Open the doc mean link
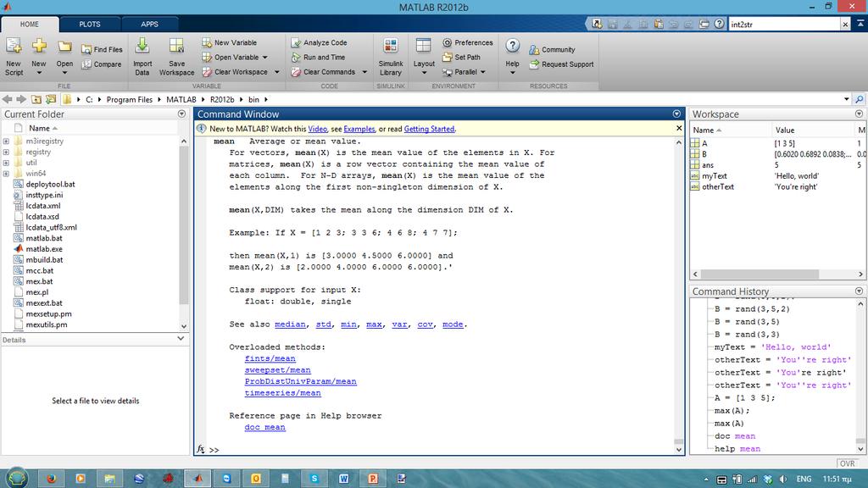 click(x=265, y=427)
